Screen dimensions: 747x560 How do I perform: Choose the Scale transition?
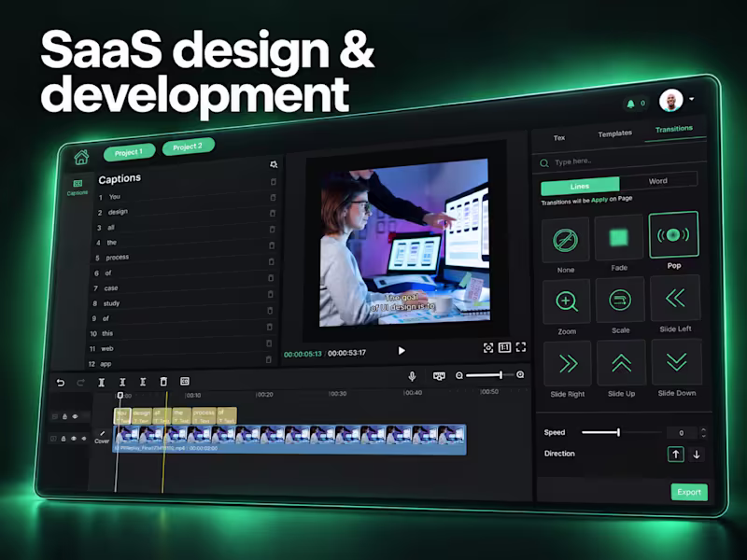(x=620, y=300)
